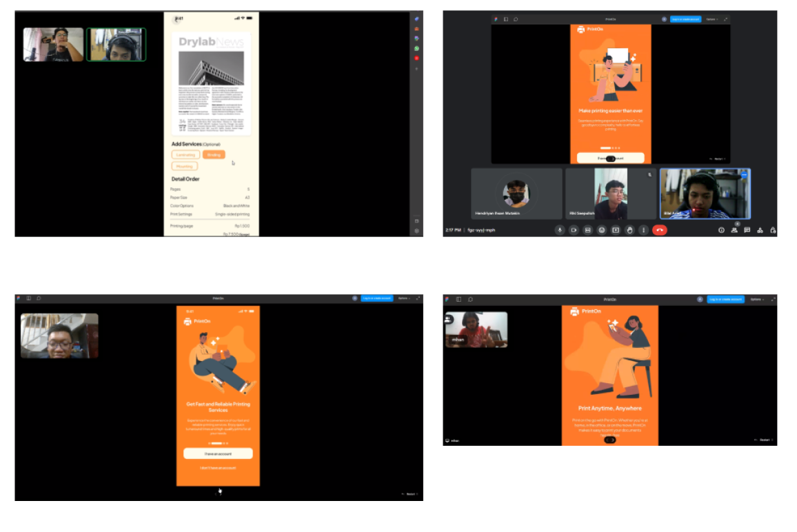Show the people list in Google Meet

pos(734,230)
